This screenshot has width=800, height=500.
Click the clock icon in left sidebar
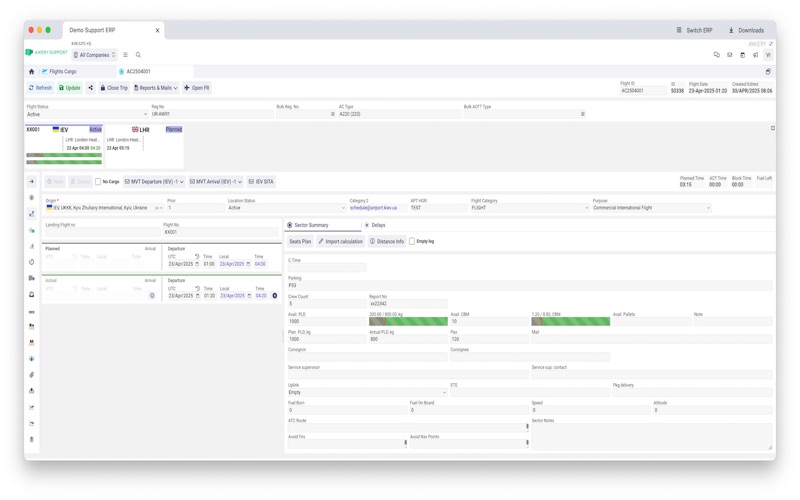32,262
